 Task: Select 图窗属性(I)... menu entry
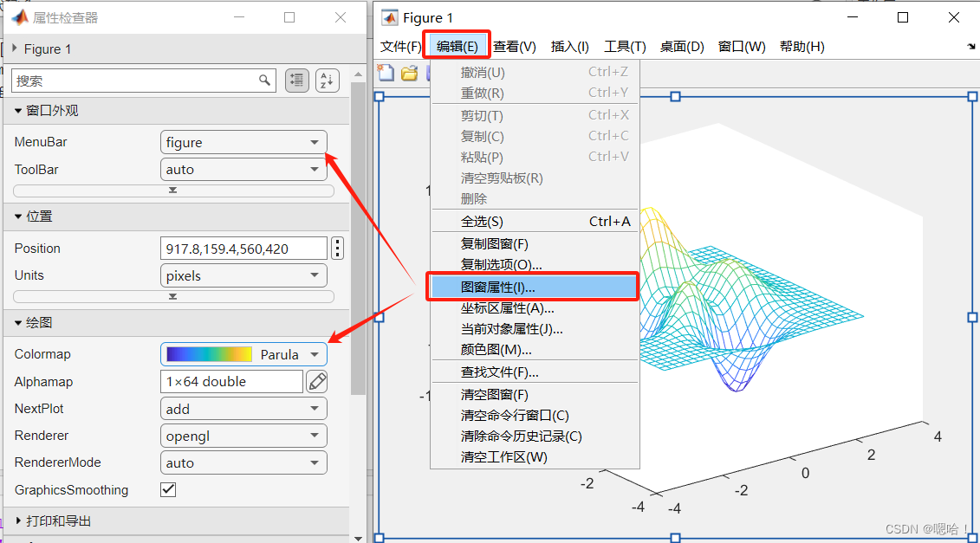[x=535, y=287]
